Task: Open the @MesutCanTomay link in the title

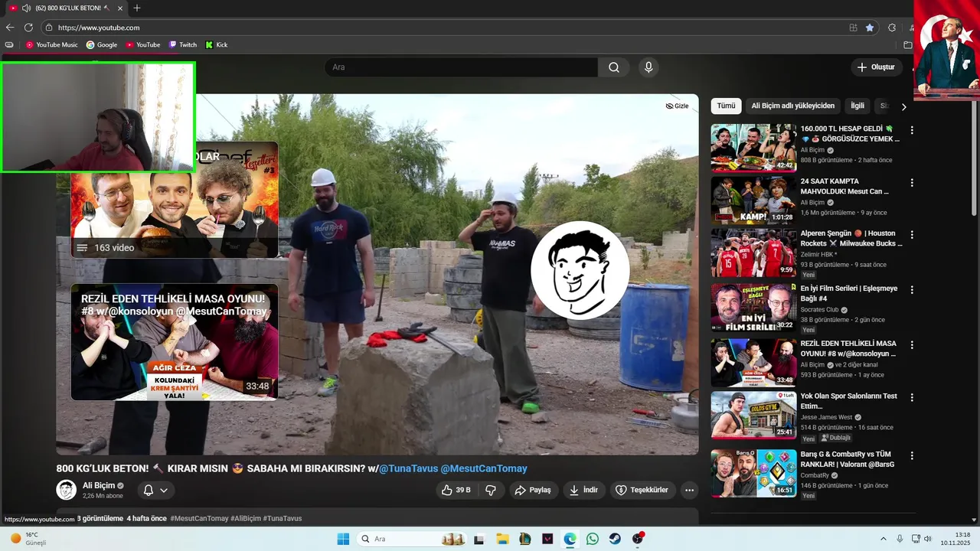Action: 484,468
